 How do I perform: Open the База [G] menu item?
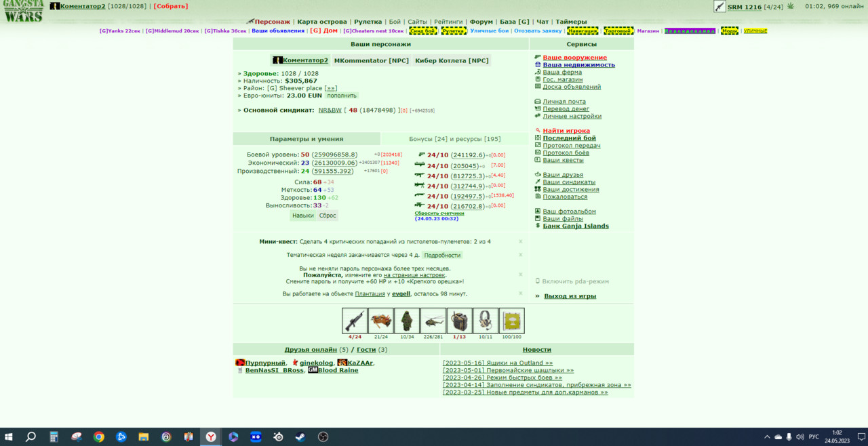tap(515, 22)
